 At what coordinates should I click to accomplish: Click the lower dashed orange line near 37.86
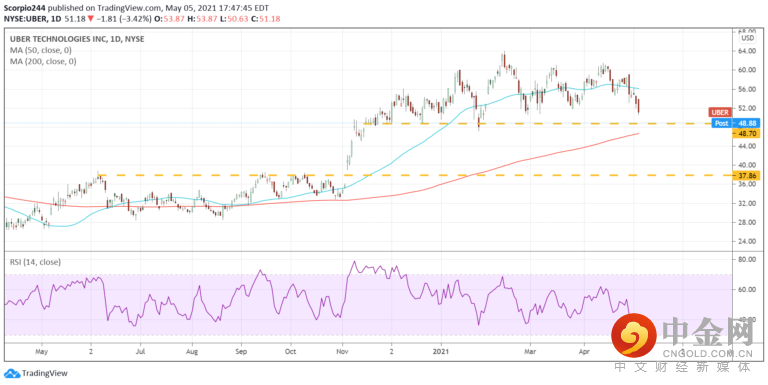416,175
